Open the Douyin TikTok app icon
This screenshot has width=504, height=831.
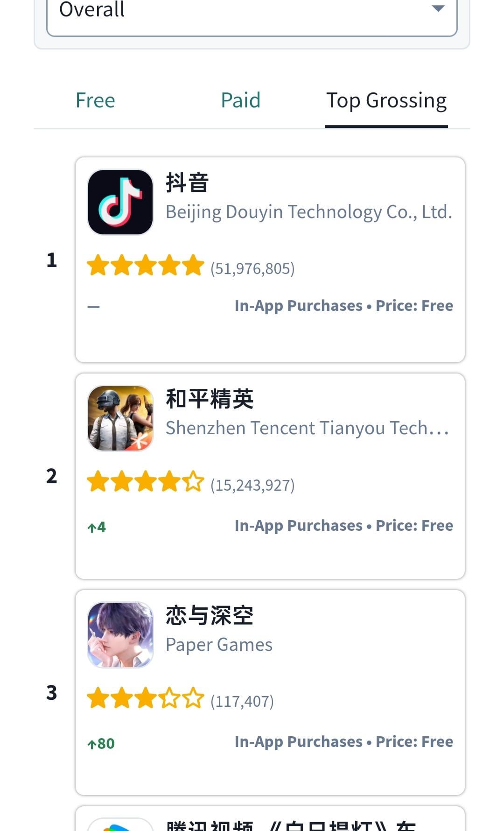tap(120, 202)
